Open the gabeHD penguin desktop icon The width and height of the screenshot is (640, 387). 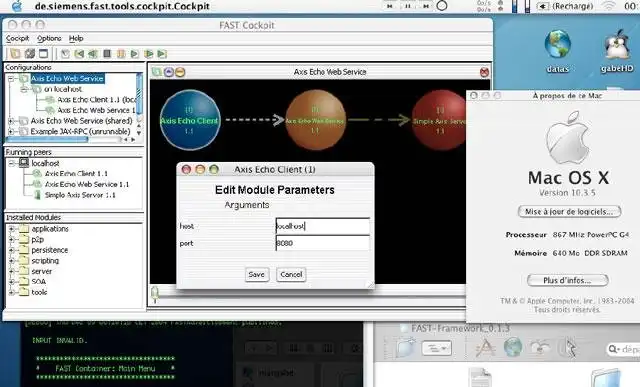[617, 45]
